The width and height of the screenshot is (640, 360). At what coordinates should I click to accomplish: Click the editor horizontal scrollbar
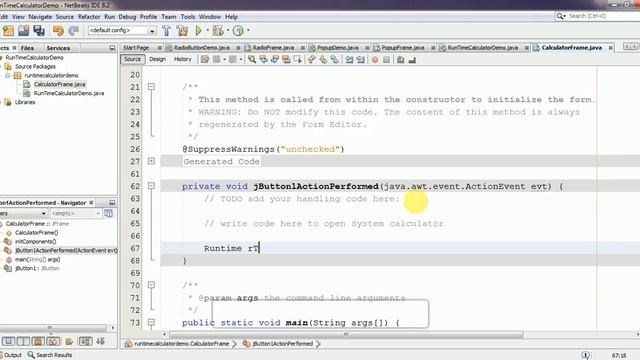(x=346, y=335)
